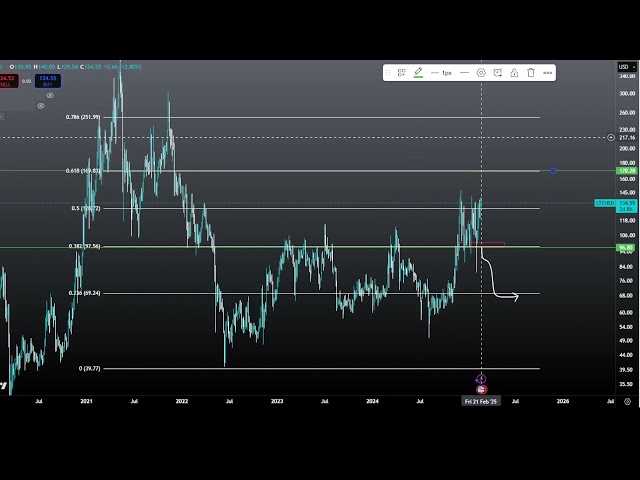Add an alert for the drawing
640x480 pixels.
click(498, 73)
